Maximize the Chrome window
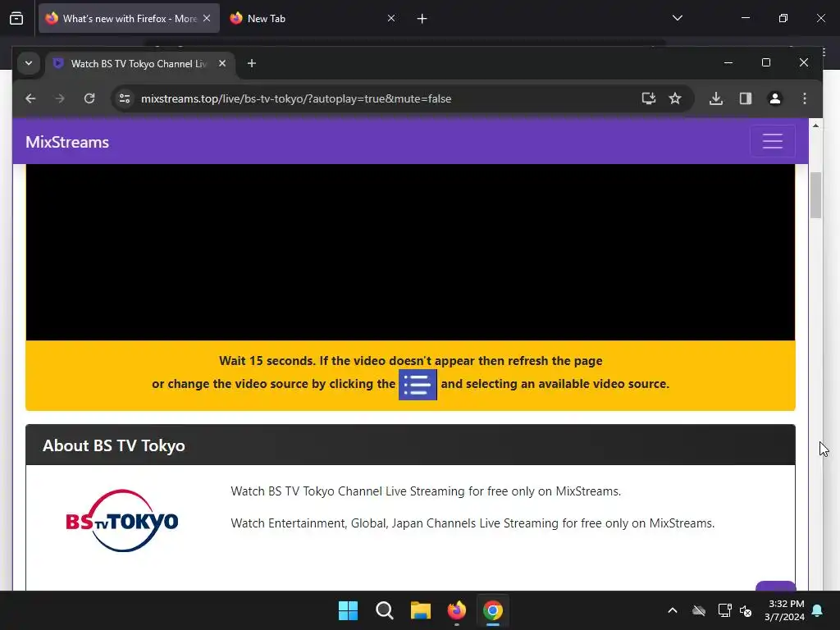 tap(766, 62)
